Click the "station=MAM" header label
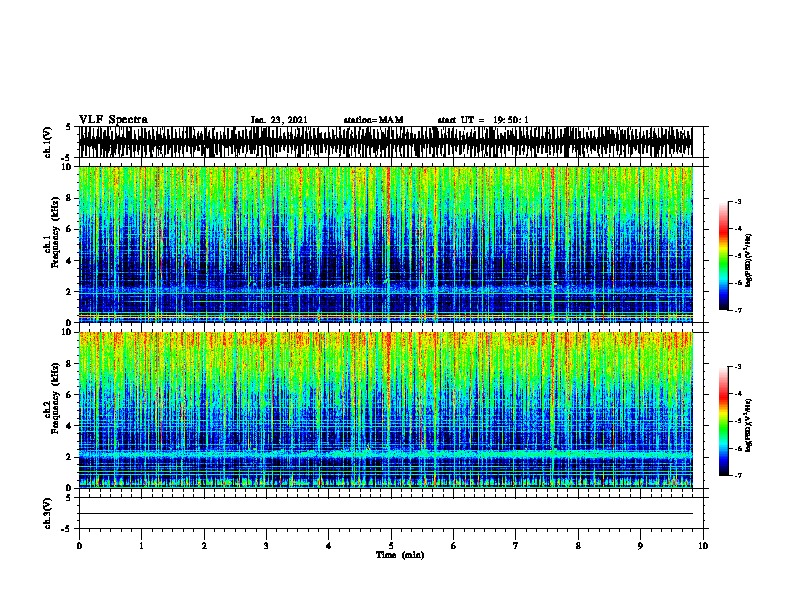 pyautogui.click(x=373, y=120)
